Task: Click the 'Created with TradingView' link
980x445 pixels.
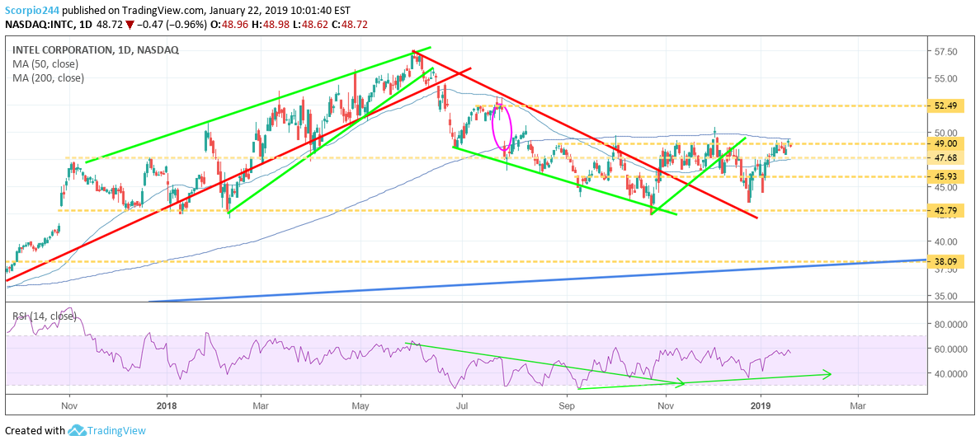Action: (x=75, y=430)
